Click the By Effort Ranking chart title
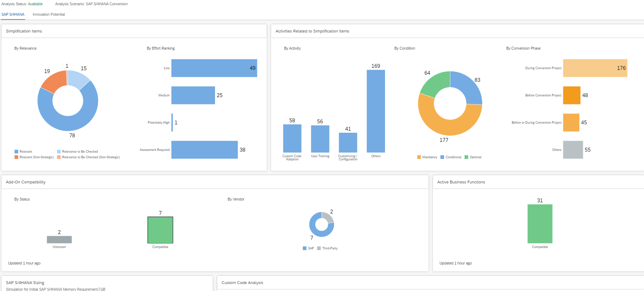This screenshot has height=291, width=644. pyautogui.click(x=161, y=48)
